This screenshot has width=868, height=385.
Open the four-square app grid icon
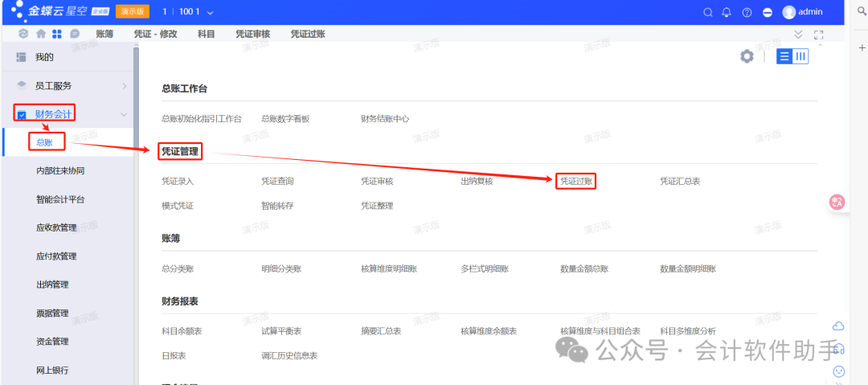(x=57, y=35)
